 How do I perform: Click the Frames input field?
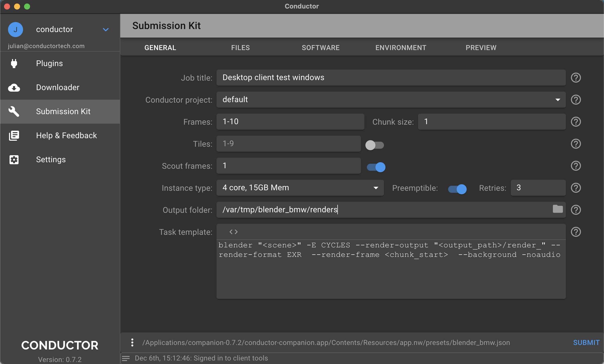click(x=290, y=122)
